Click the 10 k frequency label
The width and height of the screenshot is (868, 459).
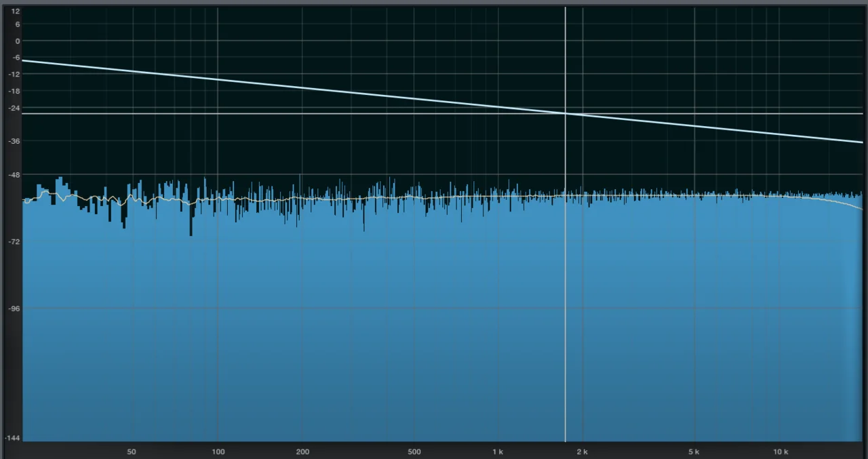pos(780,451)
